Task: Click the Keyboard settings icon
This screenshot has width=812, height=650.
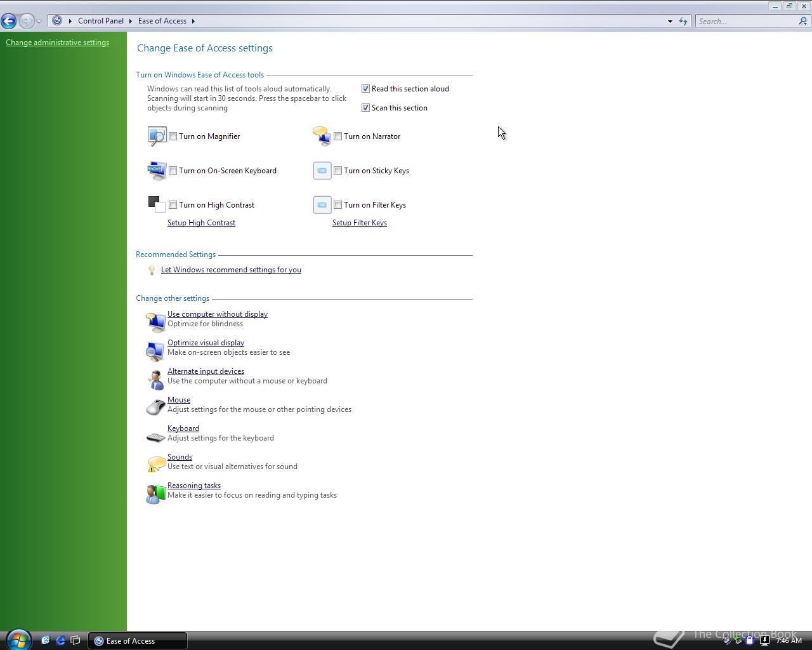Action: [x=155, y=437]
